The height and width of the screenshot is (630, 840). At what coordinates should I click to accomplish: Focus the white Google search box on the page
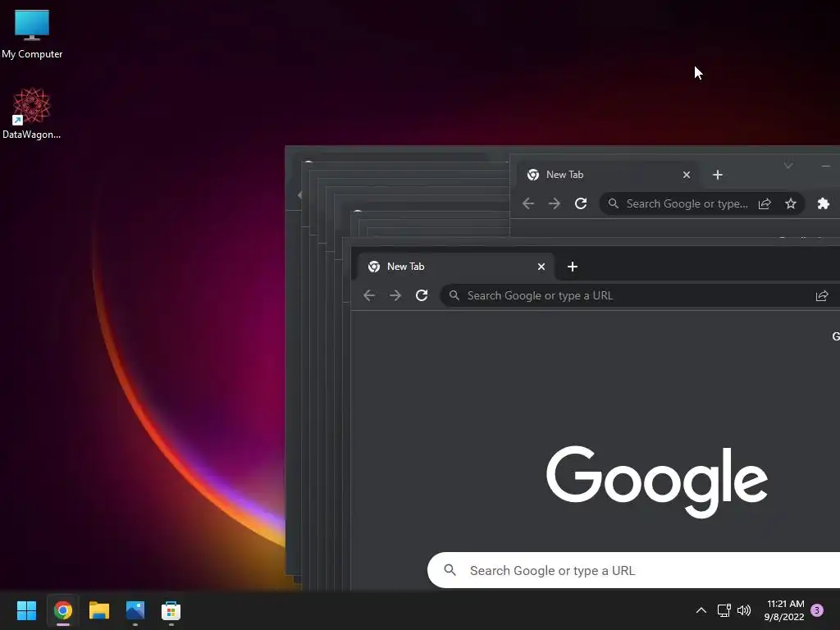pyautogui.click(x=634, y=571)
